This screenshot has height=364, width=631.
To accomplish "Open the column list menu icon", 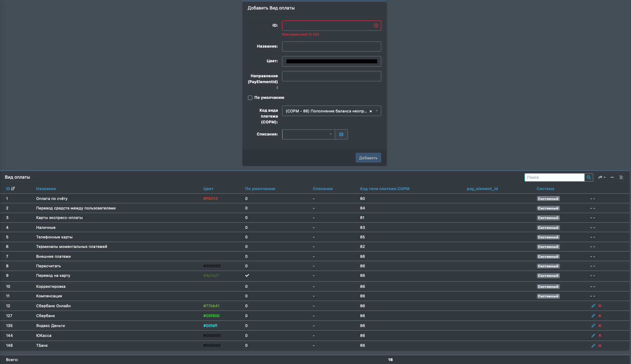I will (621, 177).
